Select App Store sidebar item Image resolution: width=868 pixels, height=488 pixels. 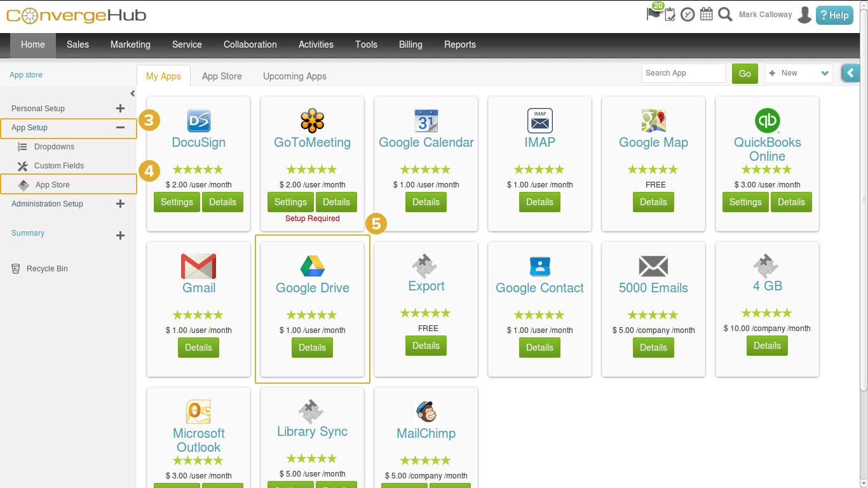(69, 185)
